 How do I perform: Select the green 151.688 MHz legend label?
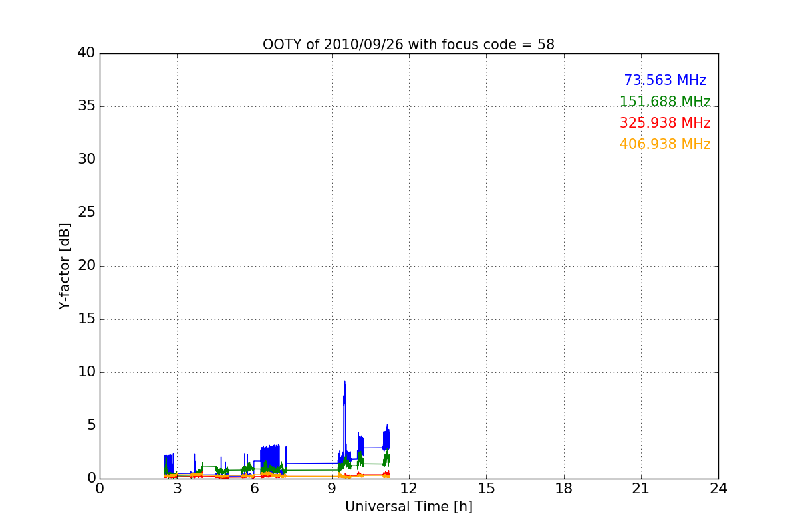pos(665,102)
